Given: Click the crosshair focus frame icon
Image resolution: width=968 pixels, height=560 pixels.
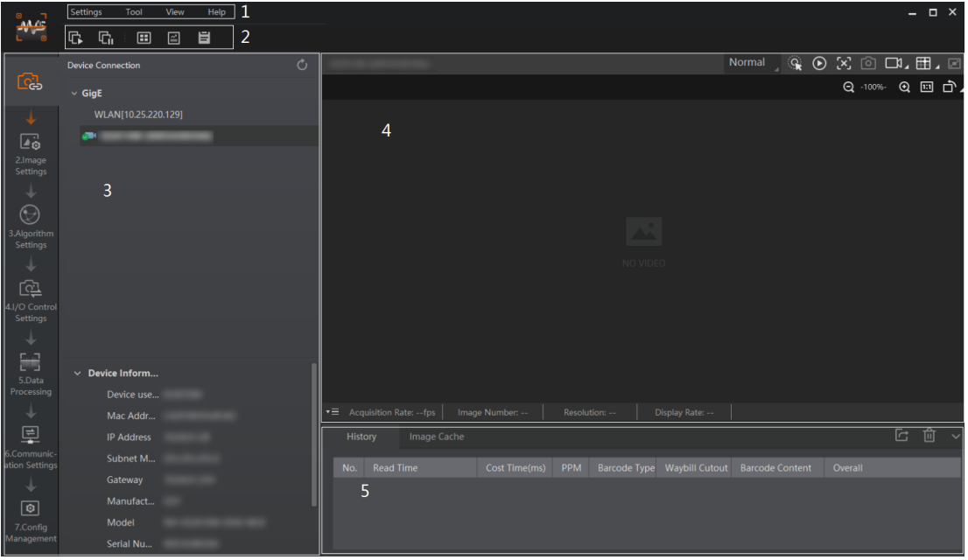Looking at the screenshot, I should click(x=844, y=64).
